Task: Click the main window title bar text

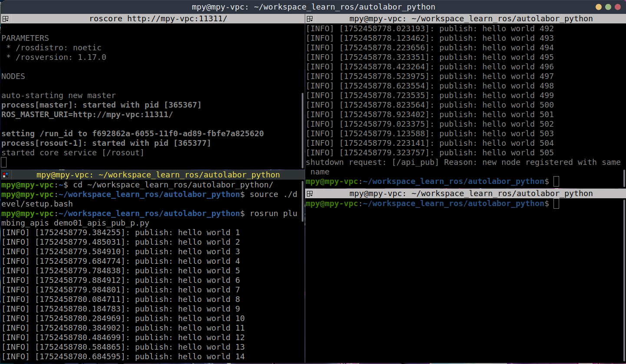Action: point(313,7)
